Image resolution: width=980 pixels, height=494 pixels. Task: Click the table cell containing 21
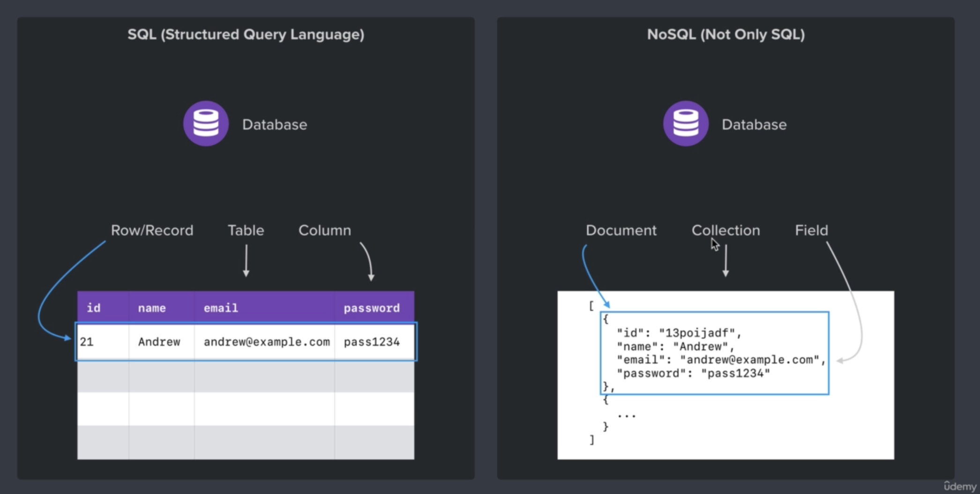point(87,342)
